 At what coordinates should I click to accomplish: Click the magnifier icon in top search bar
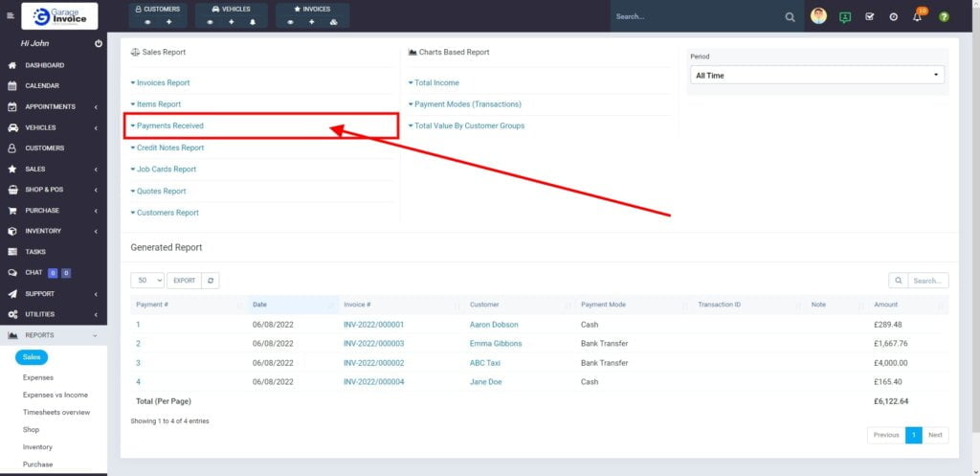790,17
